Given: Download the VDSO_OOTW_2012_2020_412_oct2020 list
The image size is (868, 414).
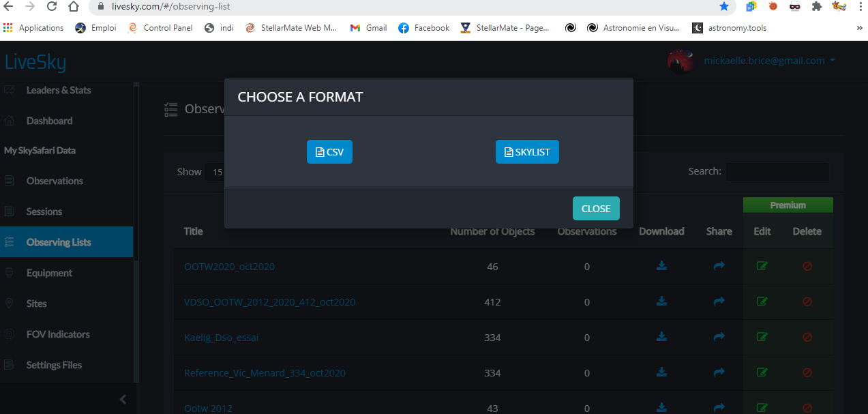Looking at the screenshot, I should (661, 301).
